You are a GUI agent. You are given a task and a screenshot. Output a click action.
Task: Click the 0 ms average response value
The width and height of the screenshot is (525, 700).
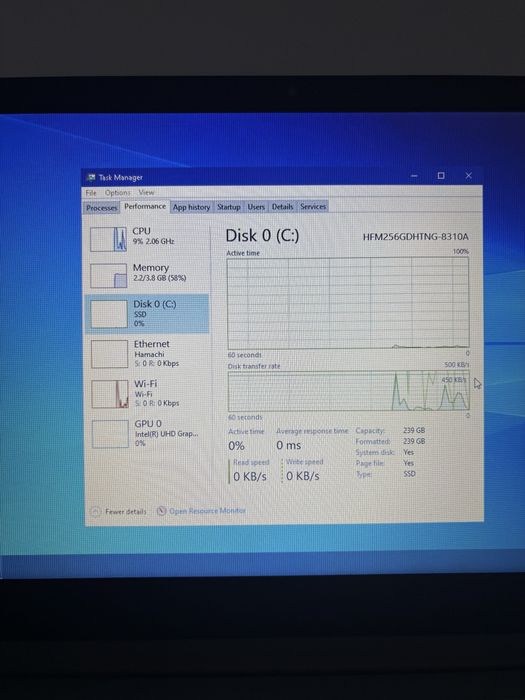pos(288,445)
